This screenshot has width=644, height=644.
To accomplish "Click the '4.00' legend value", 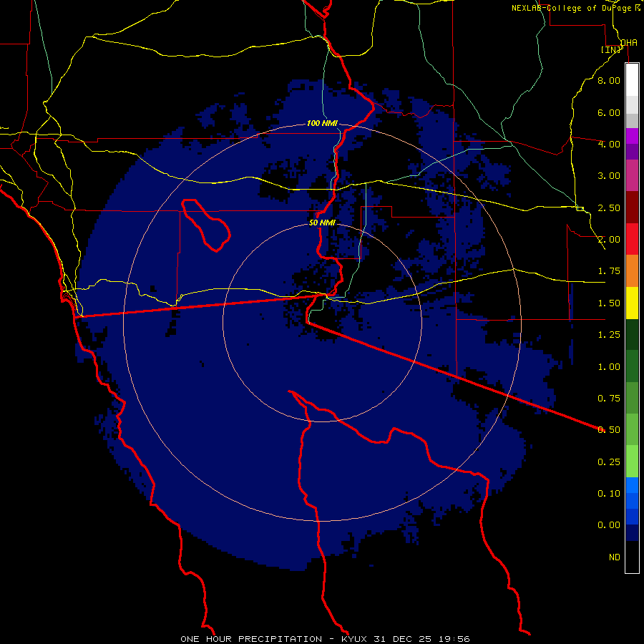I will (x=609, y=144).
